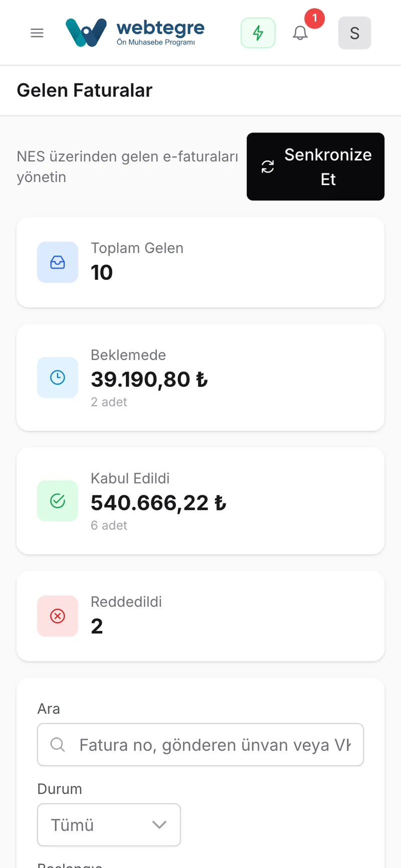Select the Beklemede summary card
The height and width of the screenshot is (868, 401).
pyautogui.click(x=200, y=378)
